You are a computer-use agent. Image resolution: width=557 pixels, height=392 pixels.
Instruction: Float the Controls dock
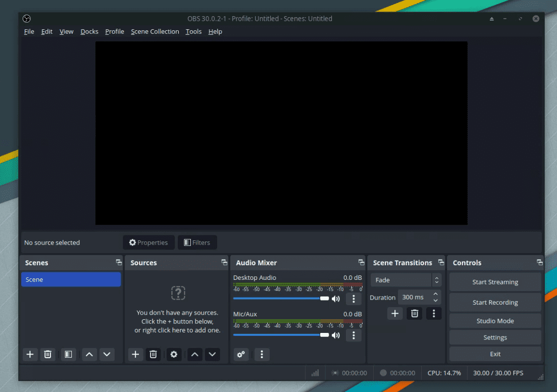pyautogui.click(x=540, y=262)
